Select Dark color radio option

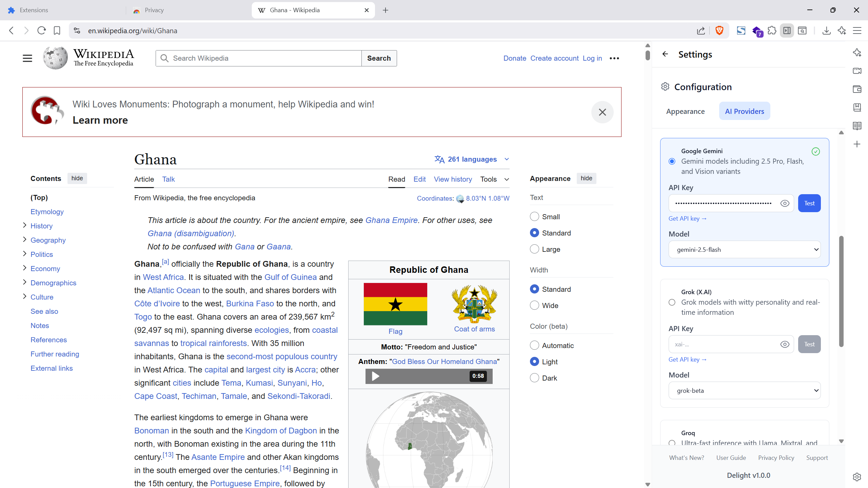[534, 378]
